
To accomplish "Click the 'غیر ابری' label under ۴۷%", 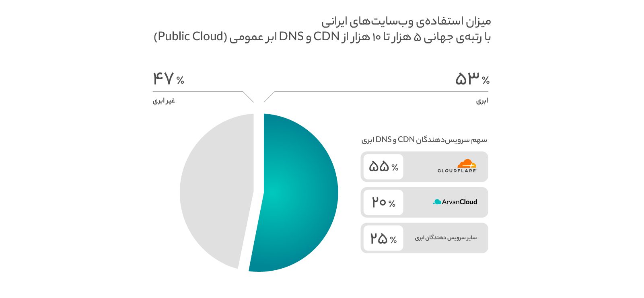I will [164, 101].
